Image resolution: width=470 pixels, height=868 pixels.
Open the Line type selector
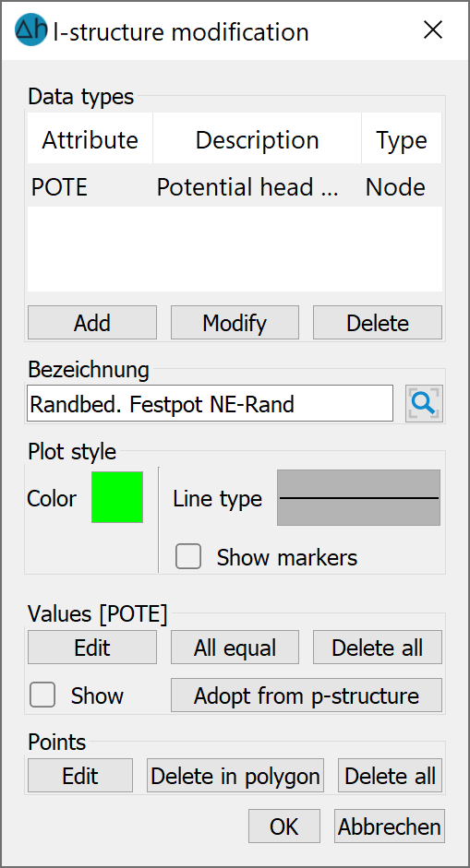pos(358,498)
